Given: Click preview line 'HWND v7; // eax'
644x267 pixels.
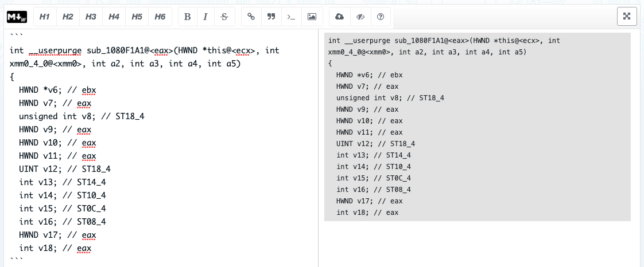Looking at the screenshot, I should point(367,87).
